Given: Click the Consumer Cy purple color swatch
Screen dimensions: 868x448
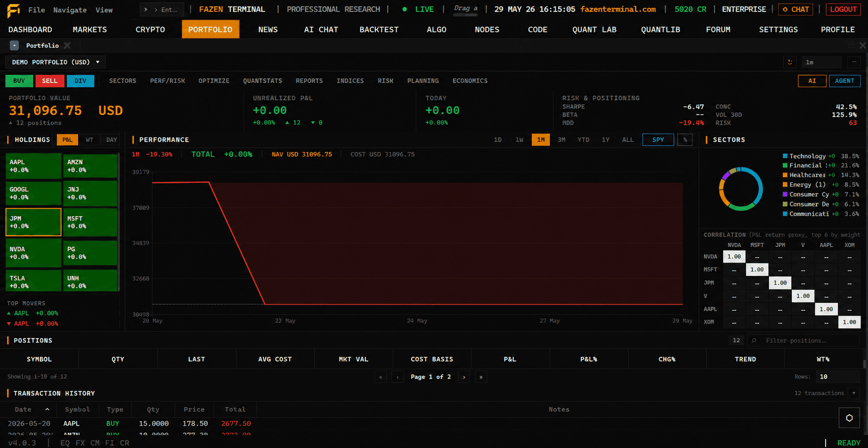Looking at the screenshot, I should click(785, 194).
